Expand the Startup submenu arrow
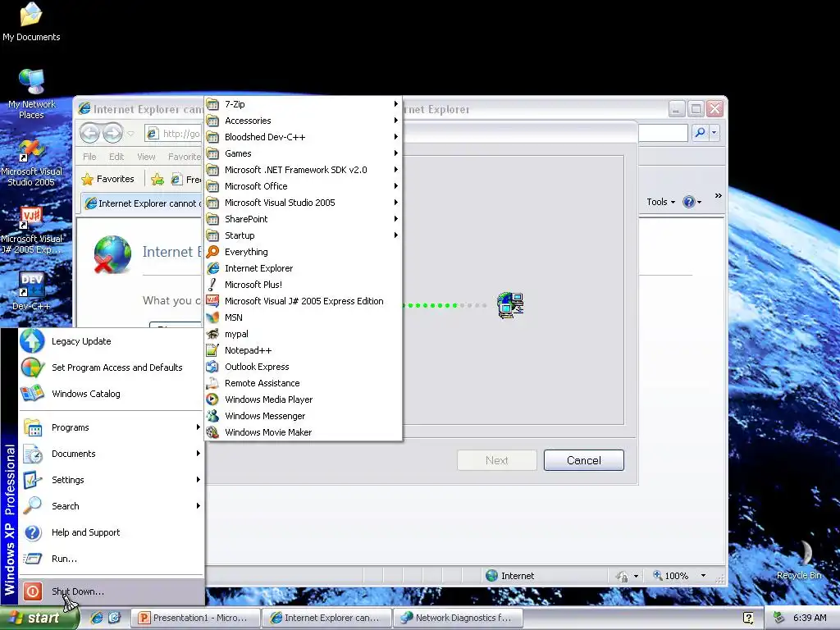The height and width of the screenshot is (630, 840). pos(396,235)
